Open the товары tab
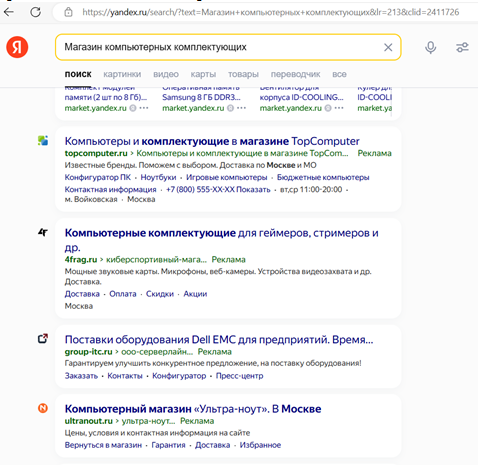478x465 pixels. pos(243,74)
